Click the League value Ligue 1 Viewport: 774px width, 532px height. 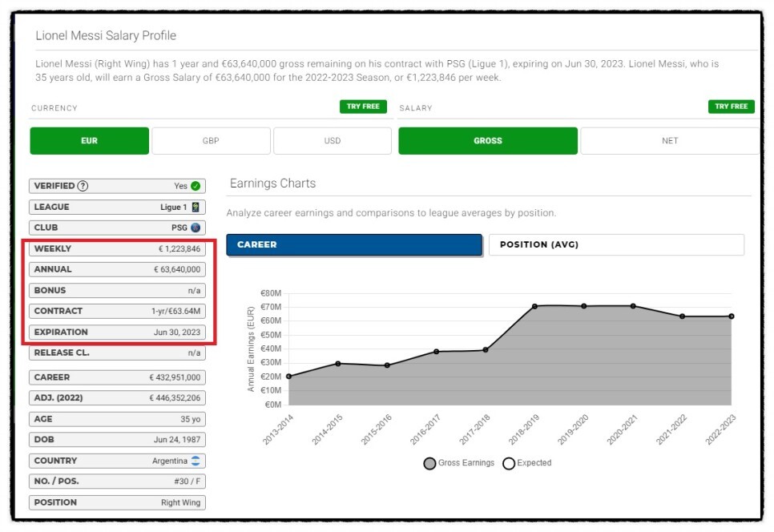coord(173,208)
